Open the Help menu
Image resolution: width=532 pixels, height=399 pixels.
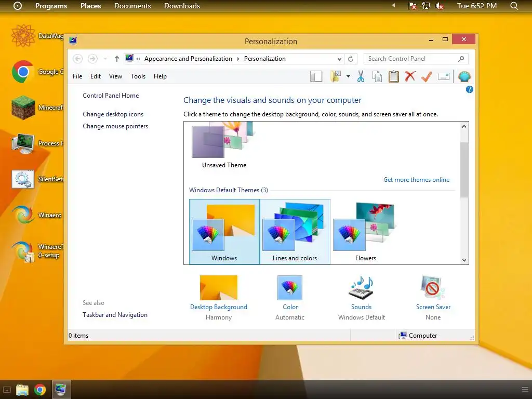(160, 76)
